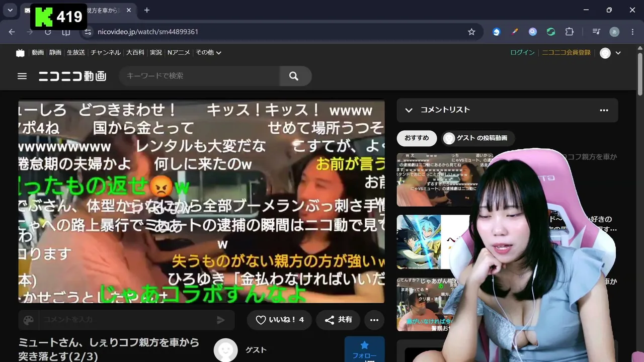Click the browser profile avatar
The image size is (644, 362).
[614, 32]
